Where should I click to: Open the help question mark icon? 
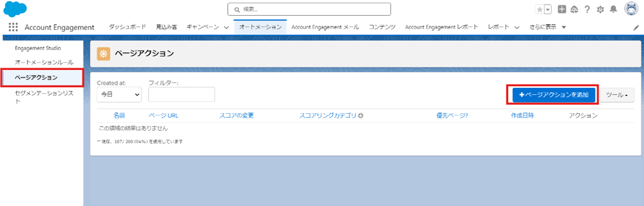click(587, 9)
